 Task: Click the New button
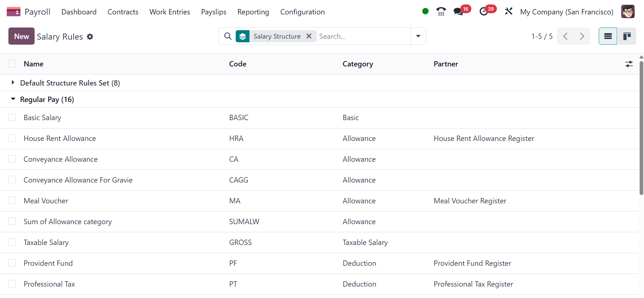[x=21, y=36]
